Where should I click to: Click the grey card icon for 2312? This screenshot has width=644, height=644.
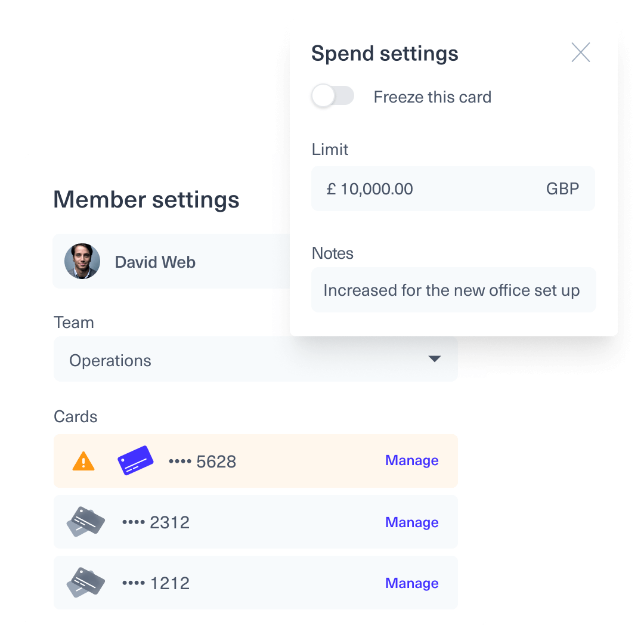click(x=86, y=521)
